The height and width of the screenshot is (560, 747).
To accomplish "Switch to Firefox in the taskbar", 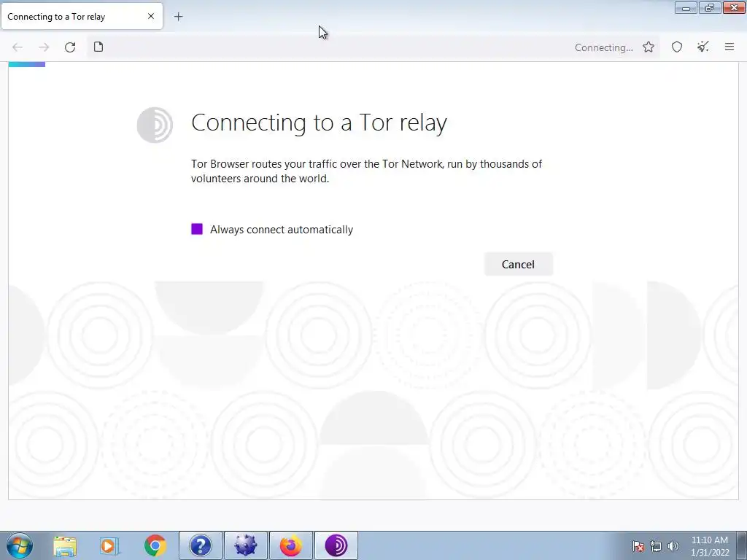I will pyautogui.click(x=290, y=546).
